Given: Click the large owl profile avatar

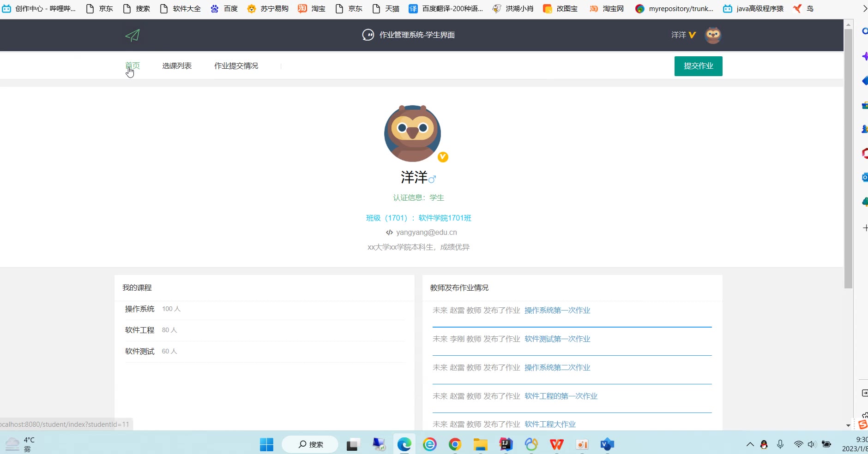Looking at the screenshot, I should [412, 133].
